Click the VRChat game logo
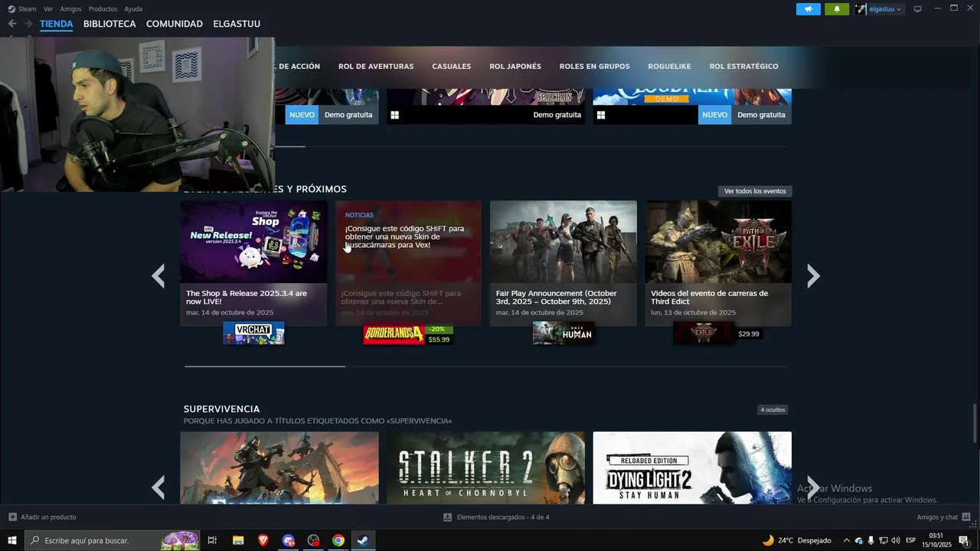The width and height of the screenshot is (980, 551). point(253,334)
